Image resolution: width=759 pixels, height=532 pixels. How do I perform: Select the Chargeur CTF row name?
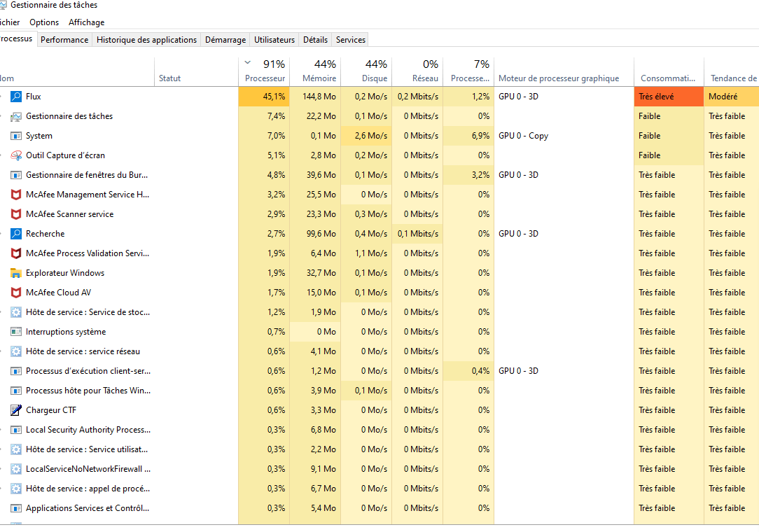[x=51, y=410]
